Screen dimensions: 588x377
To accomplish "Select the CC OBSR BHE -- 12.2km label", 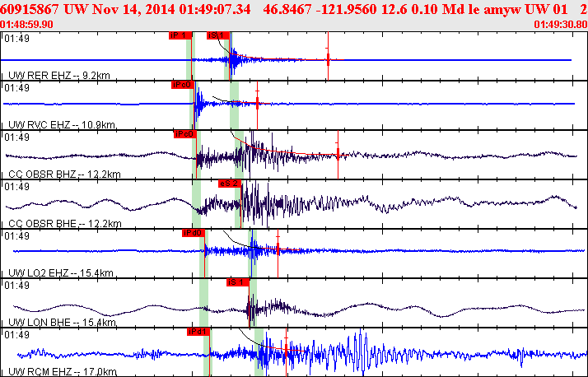I will [64, 224].
